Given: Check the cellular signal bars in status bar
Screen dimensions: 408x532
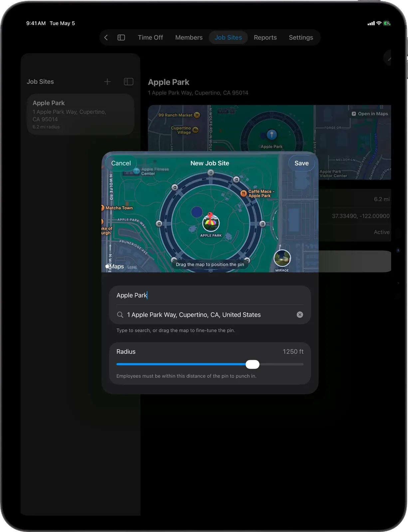Looking at the screenshot, I should (x=371, y=23).
